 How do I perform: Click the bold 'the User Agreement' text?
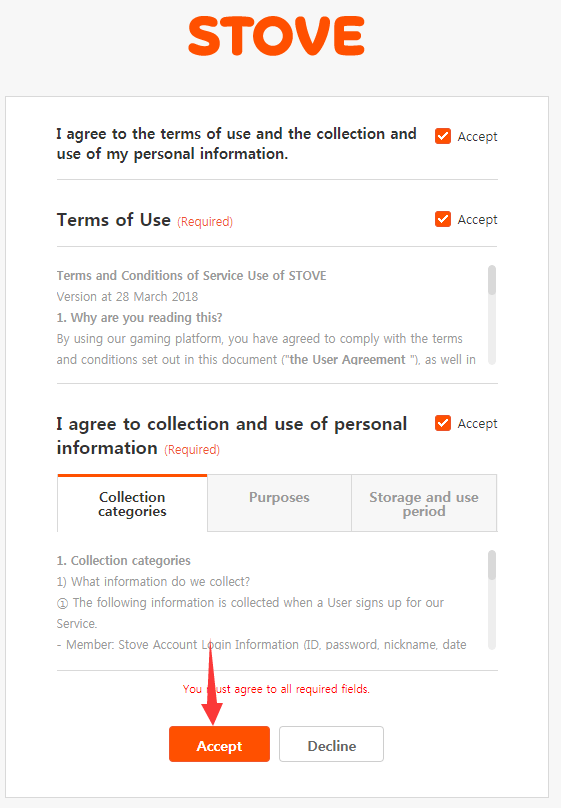point(348,359)
